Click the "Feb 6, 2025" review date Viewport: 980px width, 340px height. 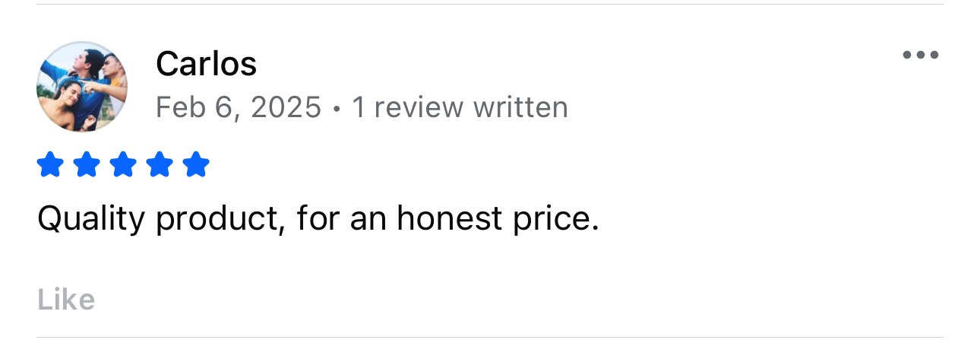coord(238,107)
